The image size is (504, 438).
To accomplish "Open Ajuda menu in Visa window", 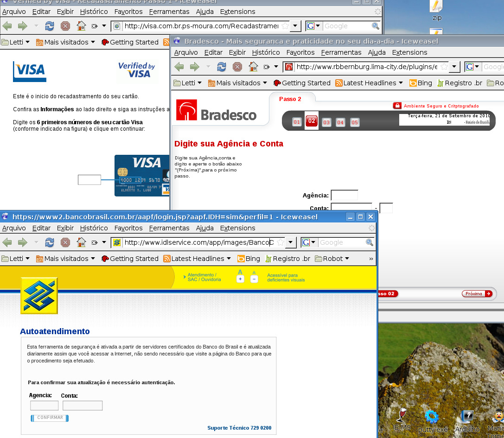I will click(x=205, y=12).
